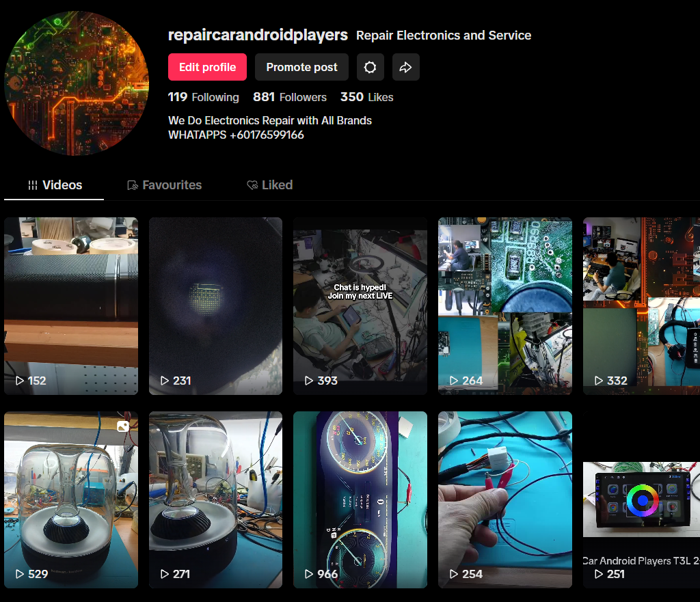Open the glass speaker video with 271 views
The width and height of the screenshot is (700, 602).
215,499
